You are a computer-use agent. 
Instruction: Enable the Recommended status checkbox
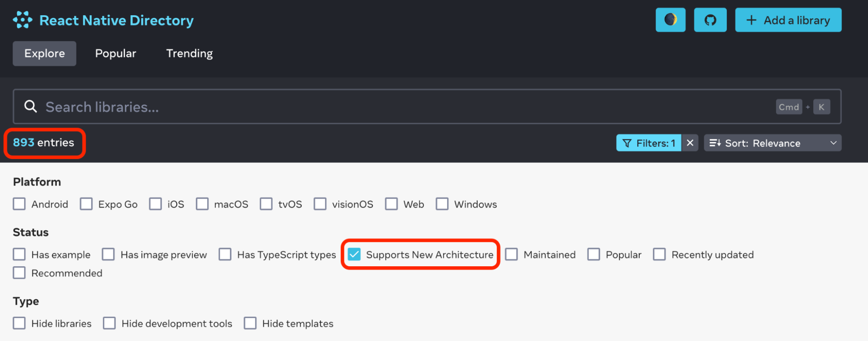[19, 273]
